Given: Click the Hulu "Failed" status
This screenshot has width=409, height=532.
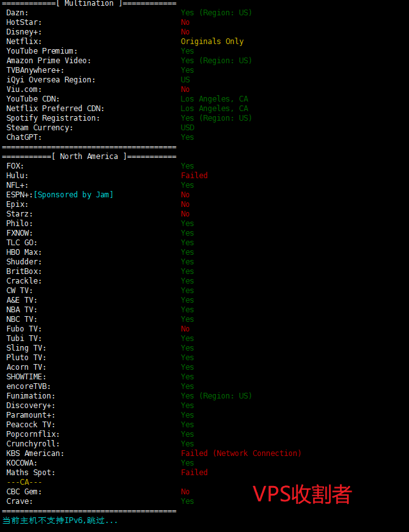Looking at the screenshot, I should tap(194, 176).
